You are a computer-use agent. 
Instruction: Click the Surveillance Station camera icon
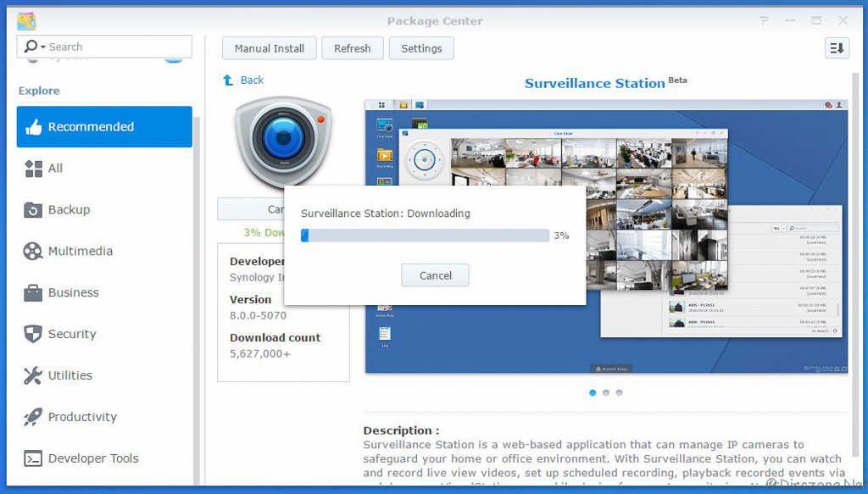click(x=283, y=141)
